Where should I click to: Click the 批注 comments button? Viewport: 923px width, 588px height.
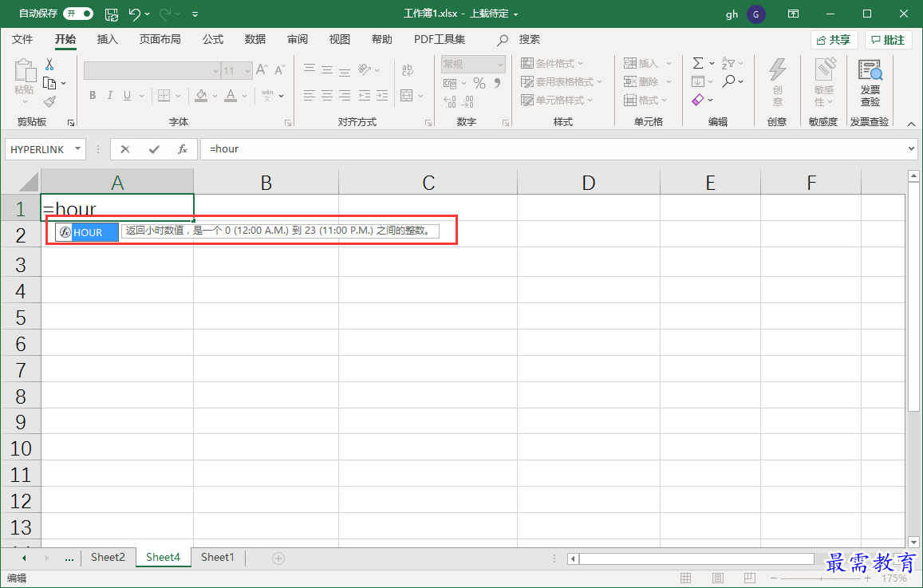pyautogui.click(x=888, y=40)
